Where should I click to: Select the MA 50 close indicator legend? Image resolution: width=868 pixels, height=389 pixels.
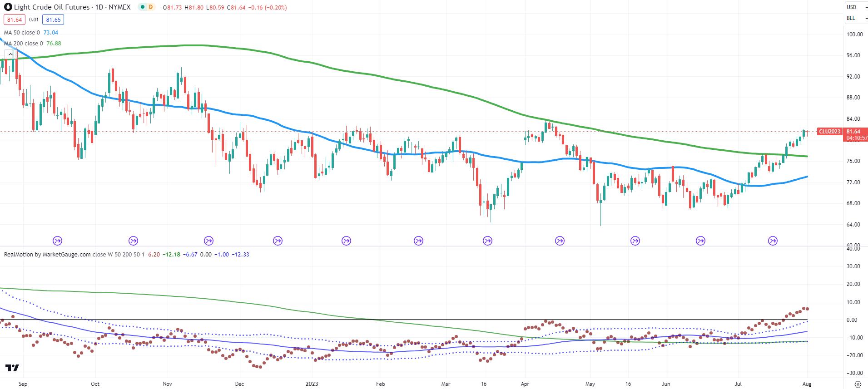coord(22,33)
